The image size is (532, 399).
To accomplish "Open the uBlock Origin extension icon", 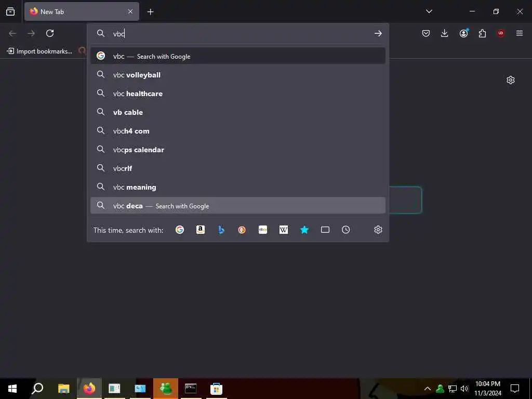I will [501, 33].
